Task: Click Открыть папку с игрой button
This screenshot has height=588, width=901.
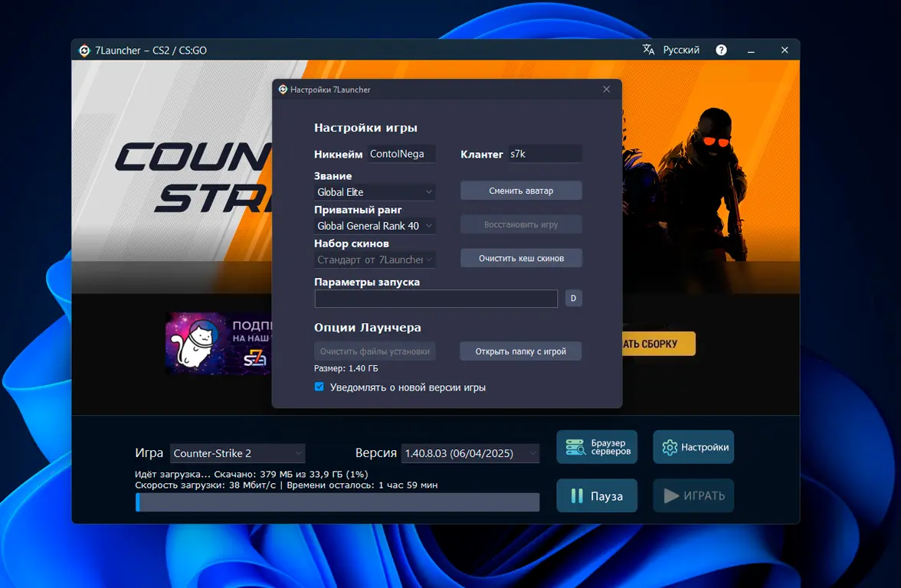Action: [520, 351]
